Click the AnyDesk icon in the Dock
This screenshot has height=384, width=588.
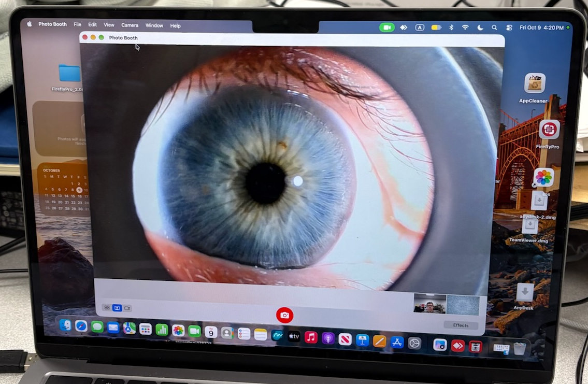click(457, 345)
